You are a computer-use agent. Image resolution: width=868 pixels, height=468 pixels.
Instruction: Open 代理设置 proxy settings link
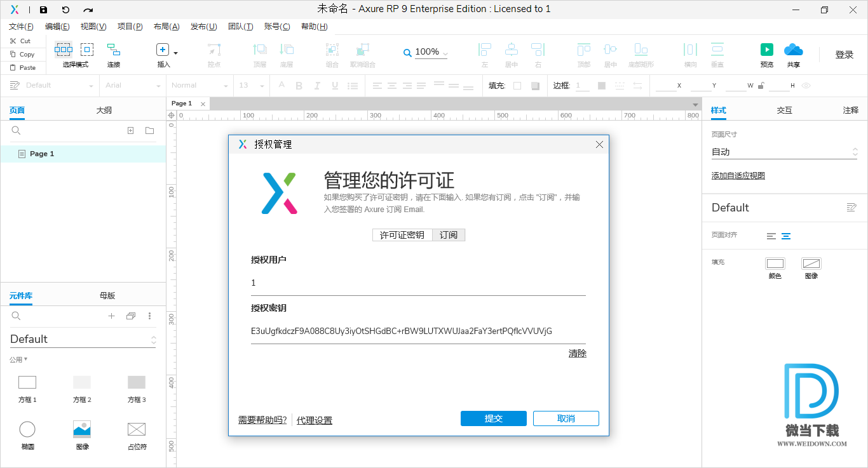[x=315, y=420]
